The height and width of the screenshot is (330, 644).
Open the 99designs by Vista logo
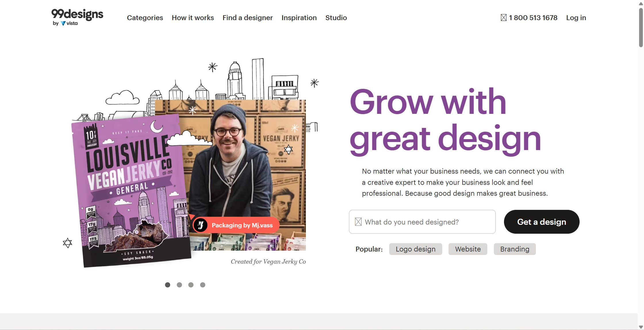pos(77,17)
